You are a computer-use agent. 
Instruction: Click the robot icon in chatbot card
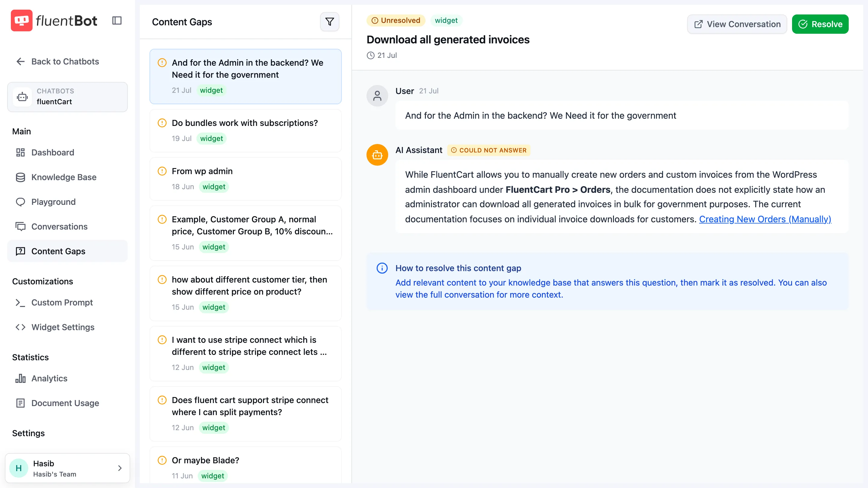click(22, 97)
